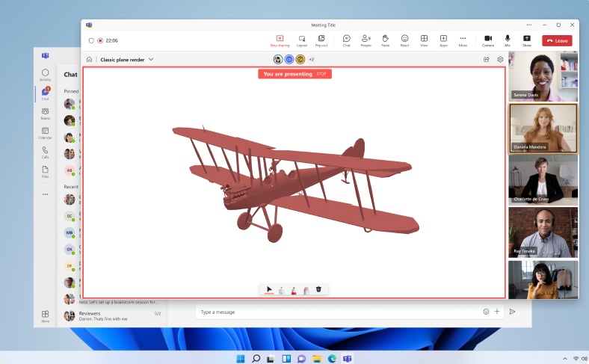
Task: Click Stop sharing in meeting toolbar
Action: pyautogui.click(x=280, y=40)
